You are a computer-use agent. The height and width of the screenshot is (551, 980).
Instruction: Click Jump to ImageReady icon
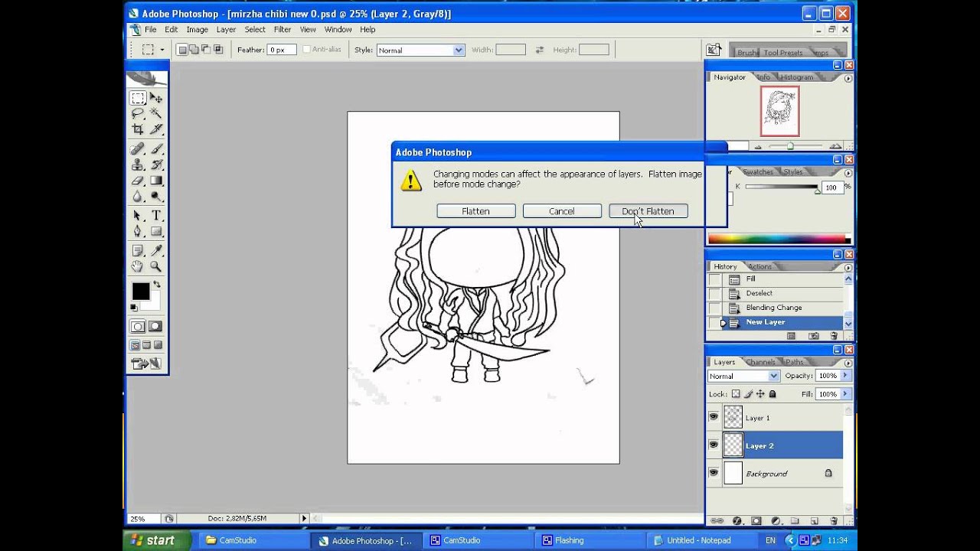[x=146, y=364]
